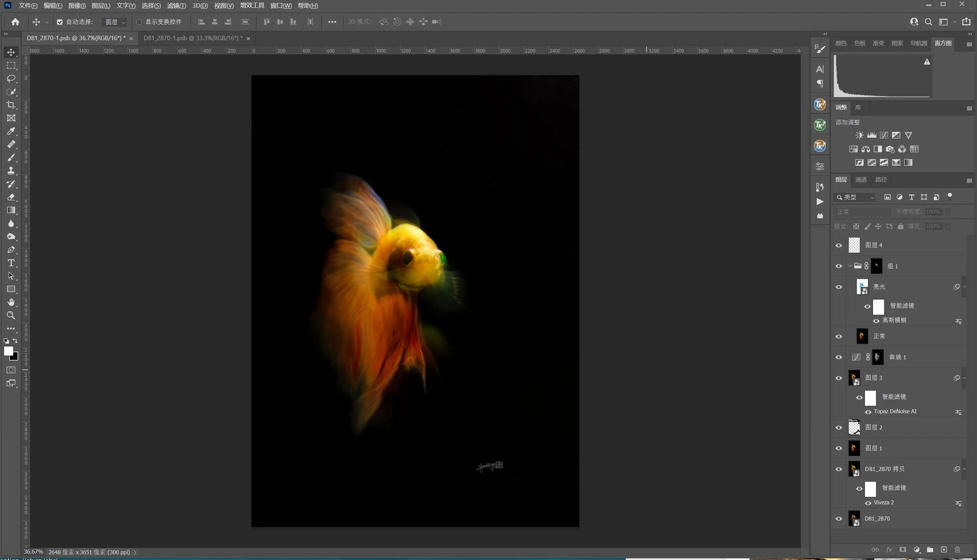Uncheck the 自动选择 checkbox
Screen dimensions: 977x560
[60, 22]
